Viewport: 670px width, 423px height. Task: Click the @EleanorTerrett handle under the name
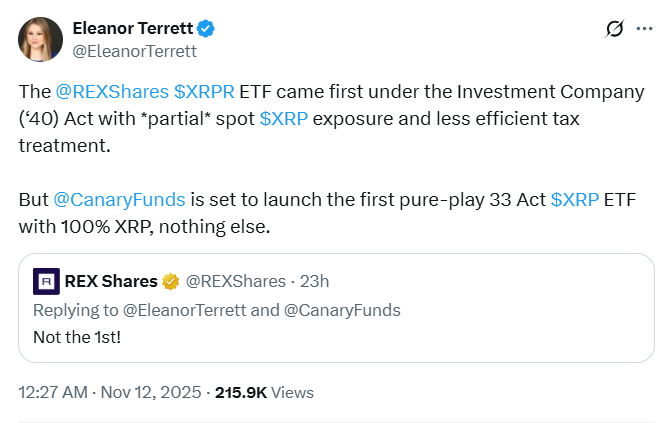click(x=125, y=50)
